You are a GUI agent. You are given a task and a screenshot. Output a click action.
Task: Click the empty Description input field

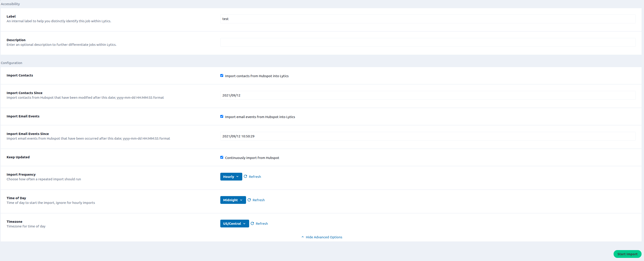[428, 42]
